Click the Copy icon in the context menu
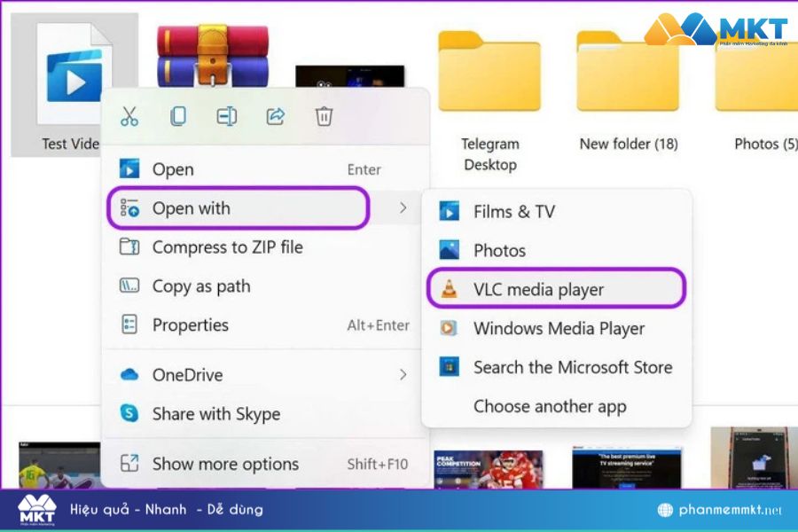798x532 pixels. [x=178, y=116]
